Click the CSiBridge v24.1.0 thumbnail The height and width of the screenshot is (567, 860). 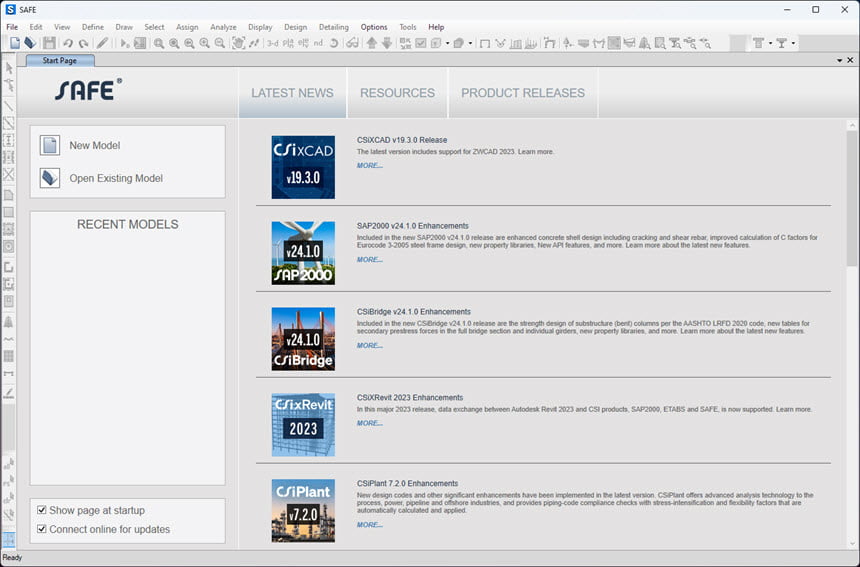[x=303, y=339]
